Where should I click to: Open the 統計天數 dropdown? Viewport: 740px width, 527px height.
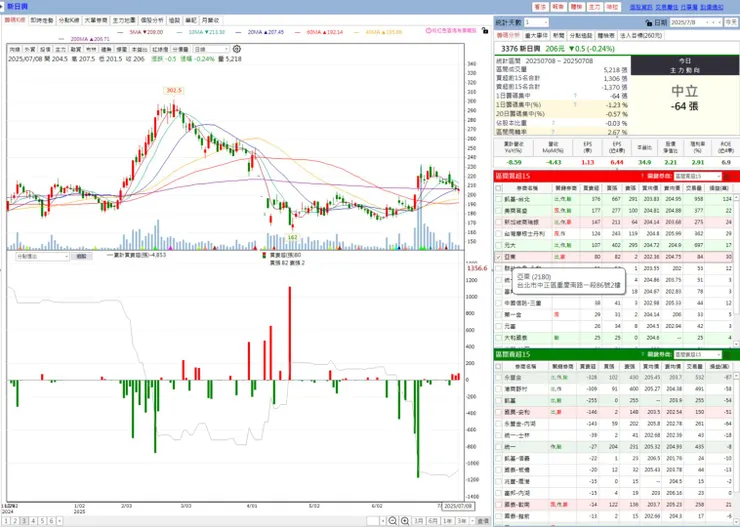tap(537, 22)
